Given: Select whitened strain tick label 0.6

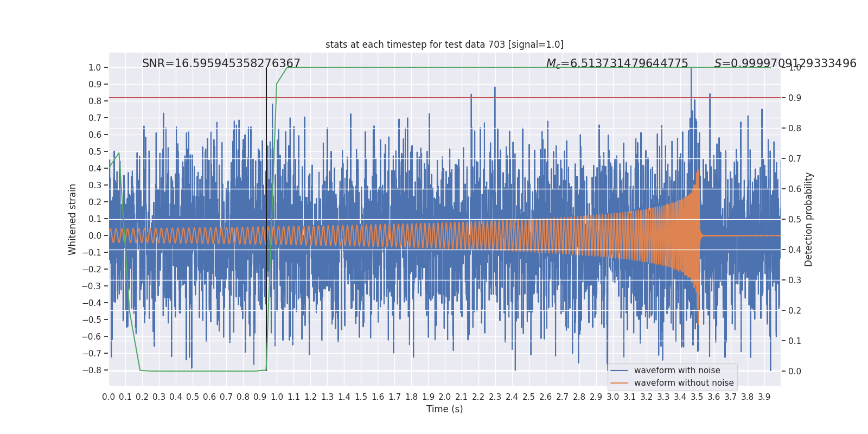Looking at the screenshot, I should pos(95,135).
